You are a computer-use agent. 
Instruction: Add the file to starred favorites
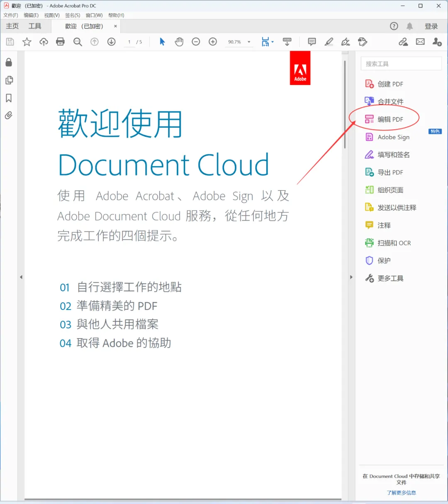pyautogui.click(x=27, y=42)
